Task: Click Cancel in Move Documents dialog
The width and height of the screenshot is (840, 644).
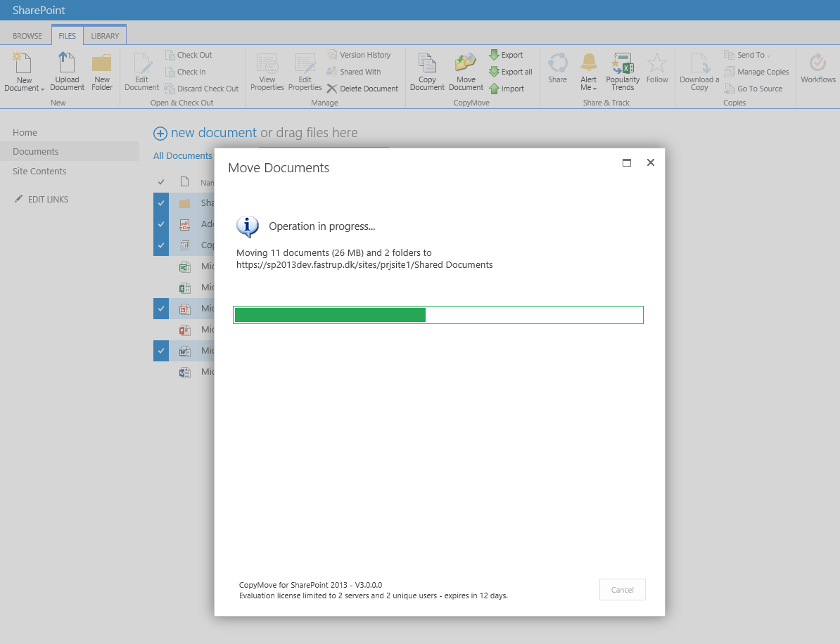Action: [622, 589]
